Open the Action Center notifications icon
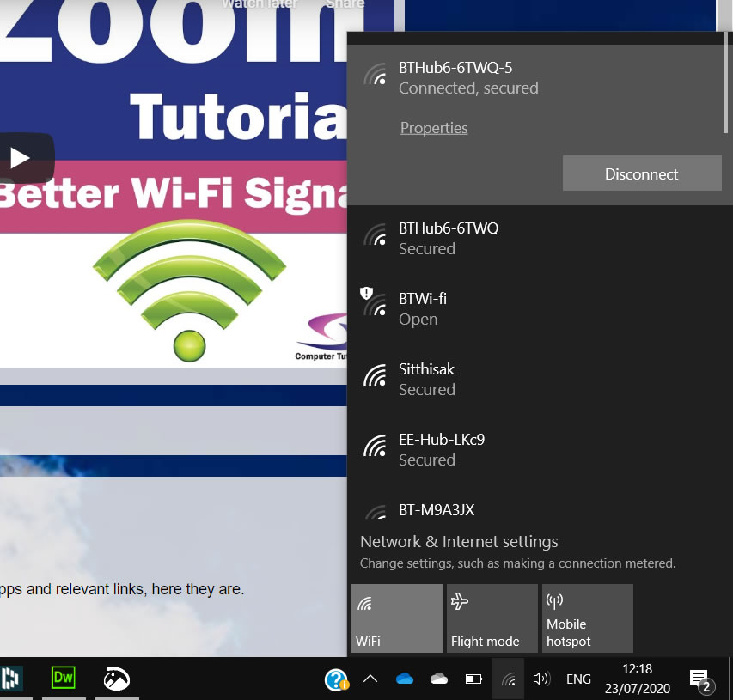This screenshot has height=700, width=733. pos(702,680)
